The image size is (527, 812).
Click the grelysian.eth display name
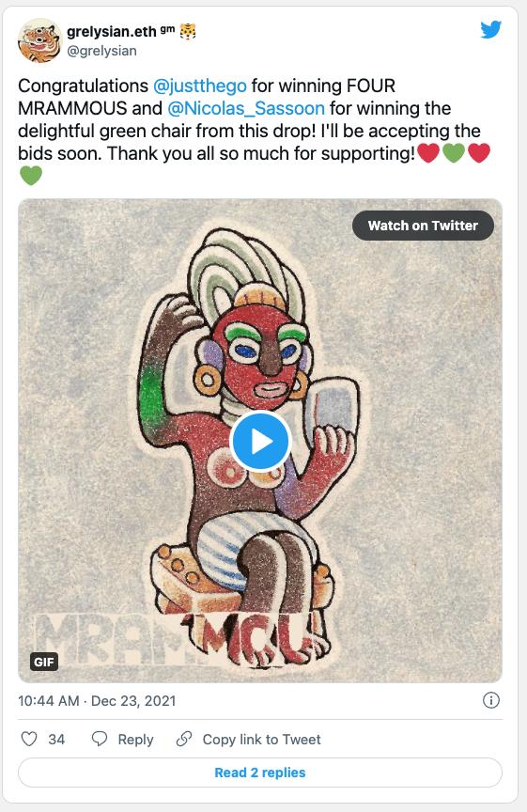(x=111, y=32)
